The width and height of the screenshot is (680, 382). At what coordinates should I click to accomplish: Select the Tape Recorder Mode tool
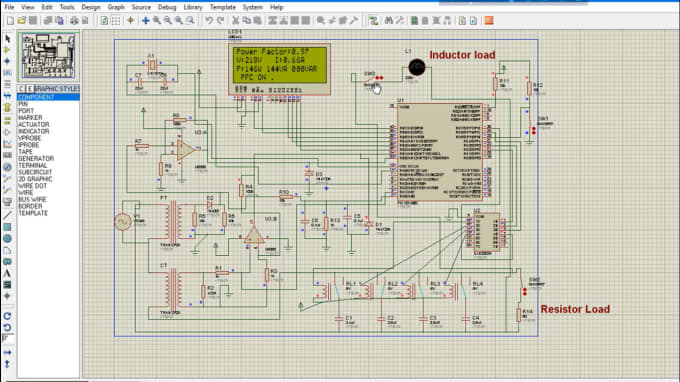7,155
